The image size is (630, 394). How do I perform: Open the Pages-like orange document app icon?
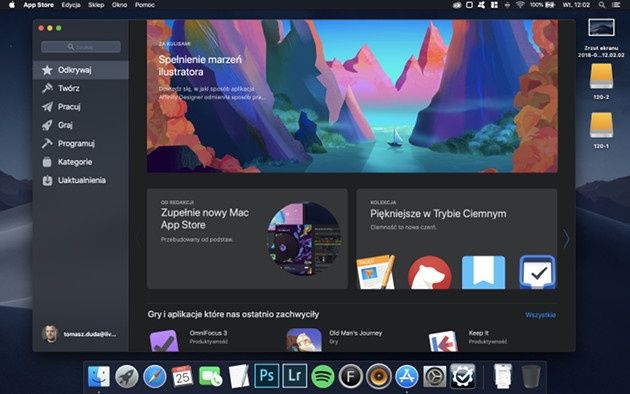click(376, 272)
